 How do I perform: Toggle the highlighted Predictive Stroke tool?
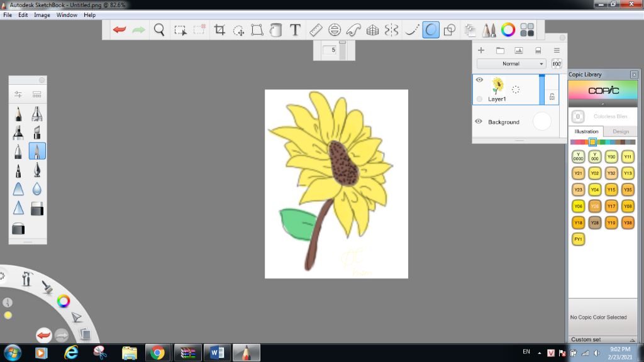[430, 30]
